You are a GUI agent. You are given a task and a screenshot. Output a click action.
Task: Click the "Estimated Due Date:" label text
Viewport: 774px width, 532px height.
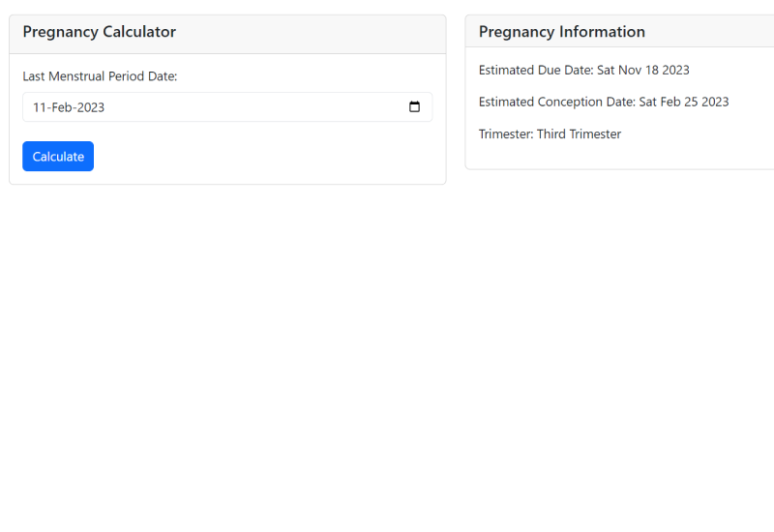[x=535, y=71]
